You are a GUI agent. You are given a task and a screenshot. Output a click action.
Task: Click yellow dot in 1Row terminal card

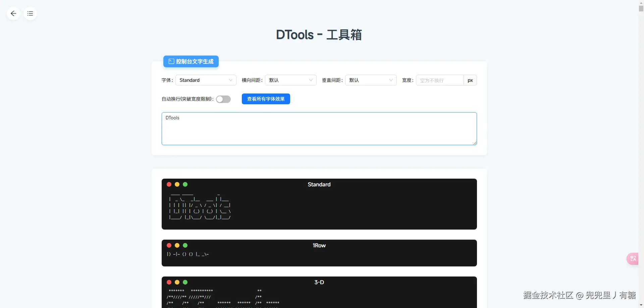coord(177,245)
